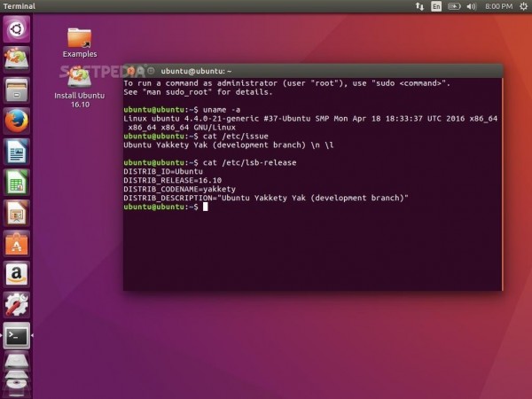Open the mounted drive launcher icon
Viewport: 532px width, 399px height.
(x=16, y=362)
